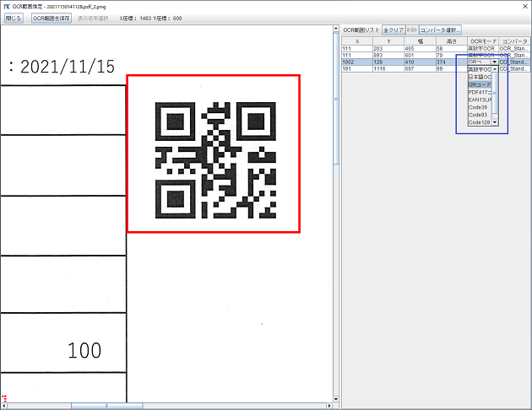Click the height cell showing 374
The width and height of the screenshot is (532, 410).
pyautogui.click(x=452, y=62)
